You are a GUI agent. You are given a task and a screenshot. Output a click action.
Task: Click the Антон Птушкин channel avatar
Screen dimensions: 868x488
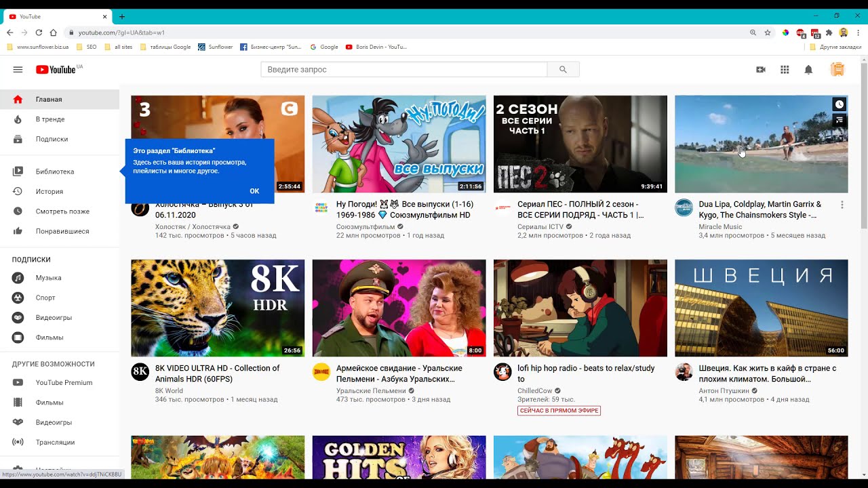pyautogui.click(x=684, y=371)
